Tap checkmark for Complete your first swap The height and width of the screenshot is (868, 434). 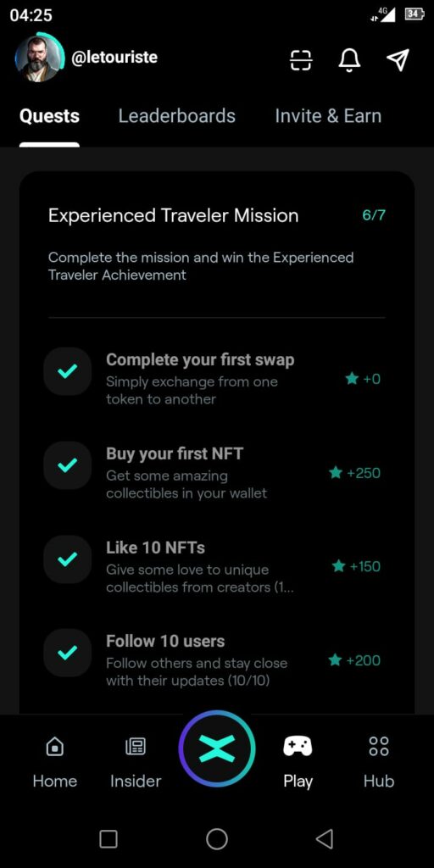pos(68,371)
